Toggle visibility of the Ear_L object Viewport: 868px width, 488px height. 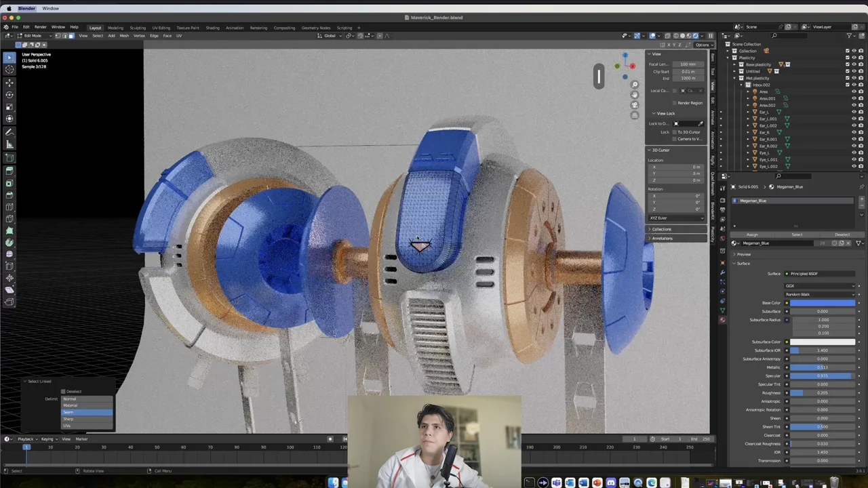click(854, 112)
